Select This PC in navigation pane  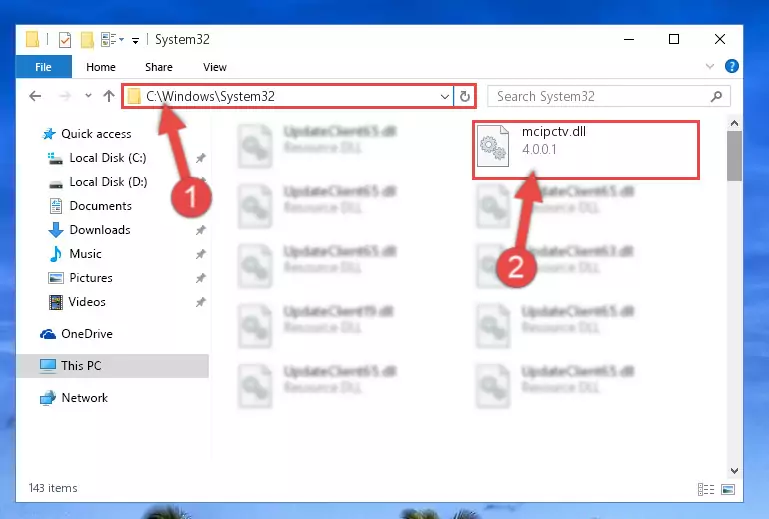click(x=113, y=366)
